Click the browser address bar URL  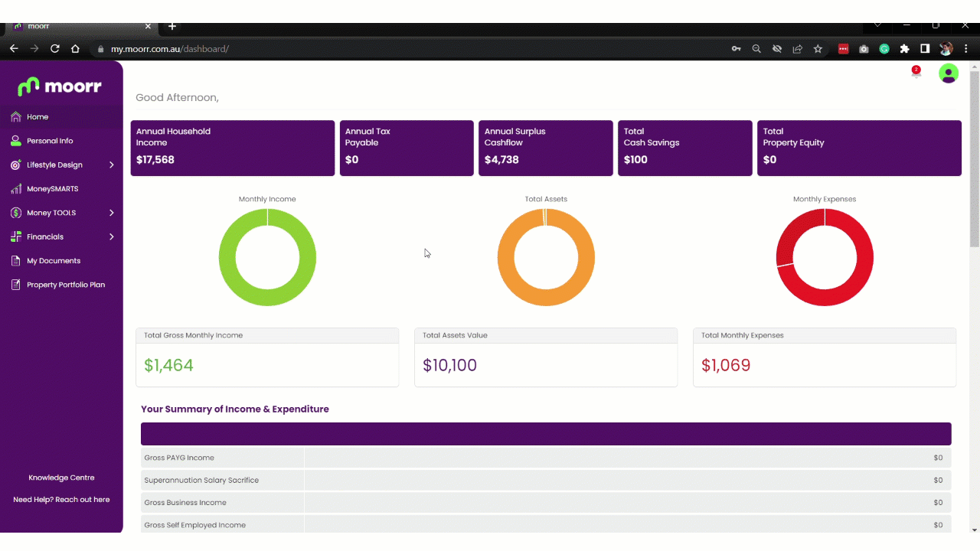(170, 49)
